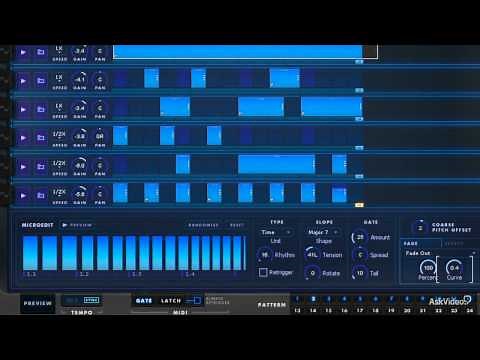Screen dimensions: 480x360
Task: Toggle the MIDI switch icon beside Latch
Action: (x=193, y=301)
